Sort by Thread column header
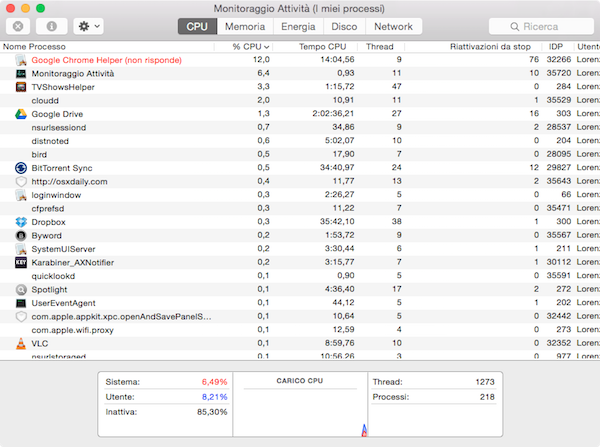The image size is (600, 447). pyautogui.click(x=380, y=47)
